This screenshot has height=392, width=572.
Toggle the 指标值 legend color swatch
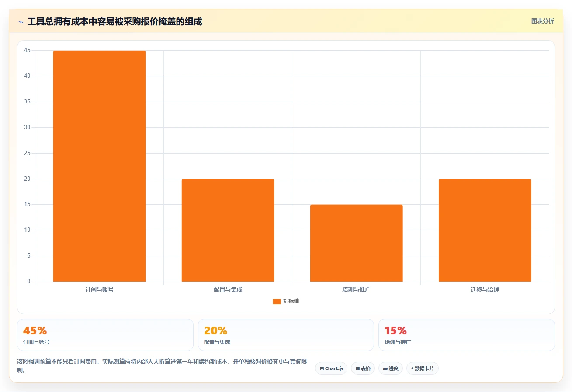(x=277, y=301)
